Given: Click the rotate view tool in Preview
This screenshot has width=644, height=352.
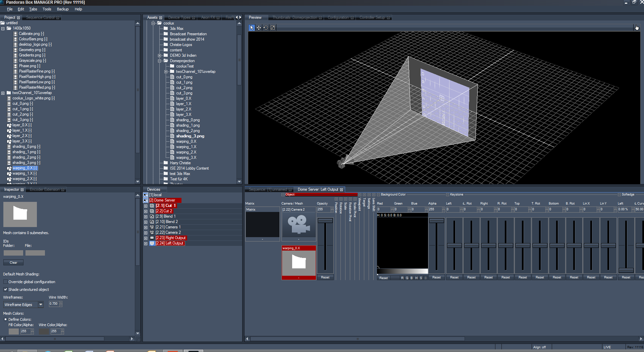Looking at the screenshot, I should [266, 28].
